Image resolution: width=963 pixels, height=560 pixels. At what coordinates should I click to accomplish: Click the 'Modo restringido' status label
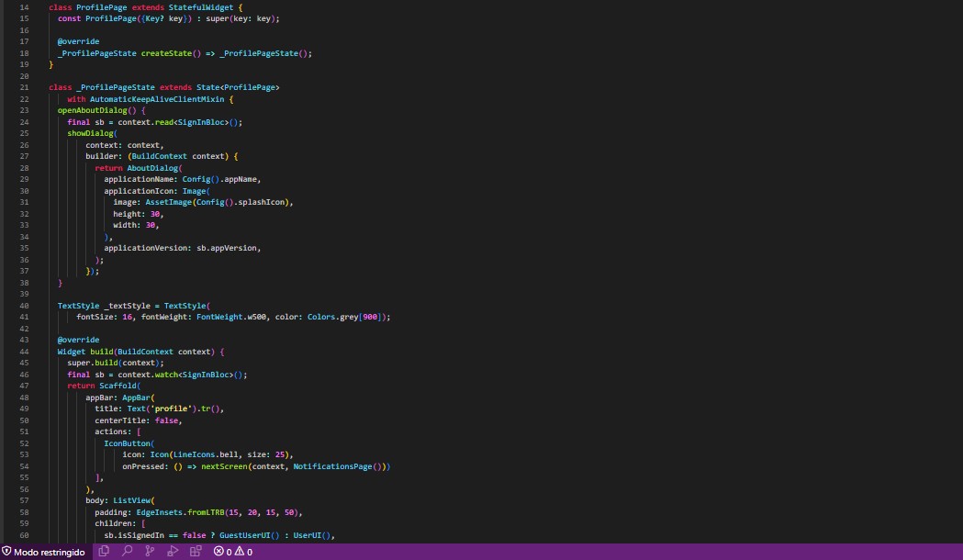(x=50, y=552)
